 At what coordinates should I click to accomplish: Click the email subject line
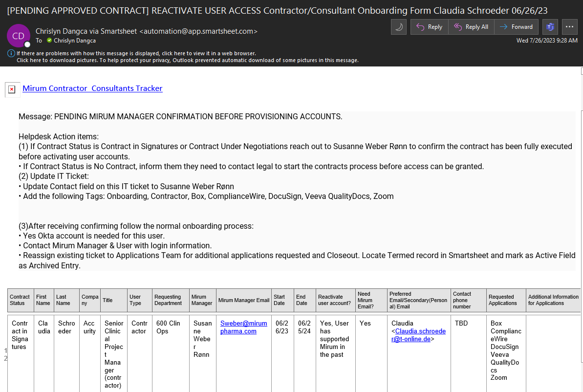278,11
